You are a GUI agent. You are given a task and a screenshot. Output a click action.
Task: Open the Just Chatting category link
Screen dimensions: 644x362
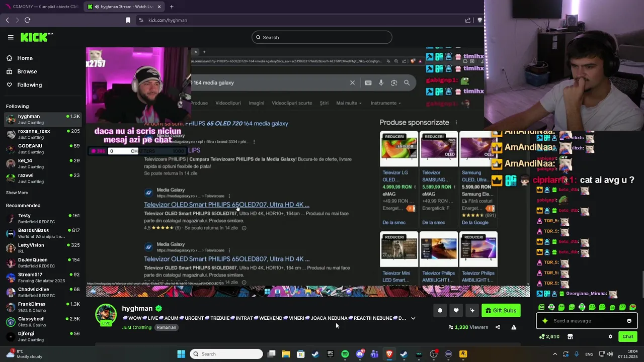coord(137,327)
